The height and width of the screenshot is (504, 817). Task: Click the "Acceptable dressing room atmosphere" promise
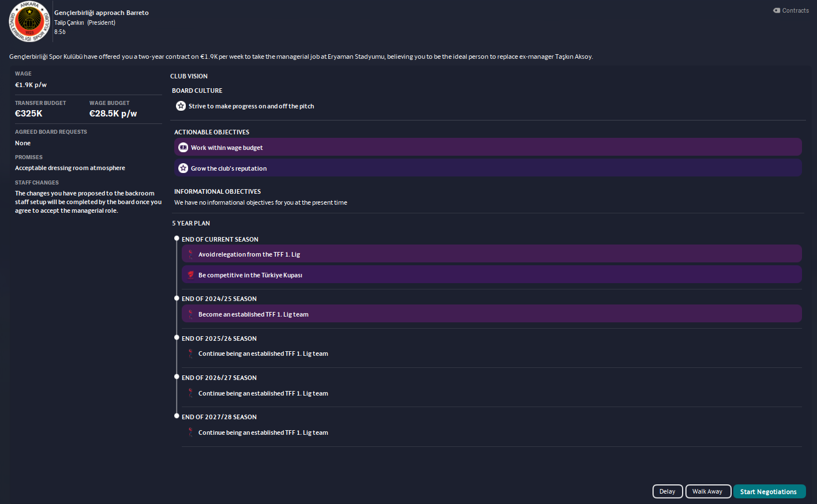point(70,168)
